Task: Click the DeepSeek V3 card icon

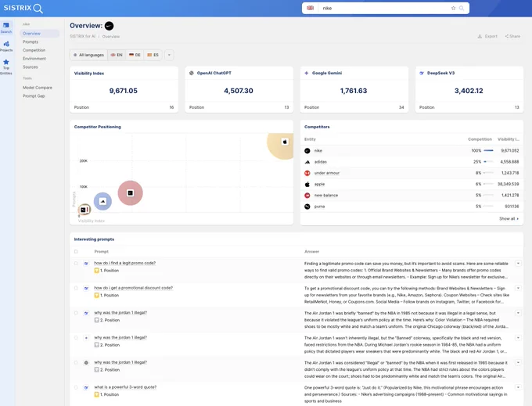Action: tap(422, 73)
